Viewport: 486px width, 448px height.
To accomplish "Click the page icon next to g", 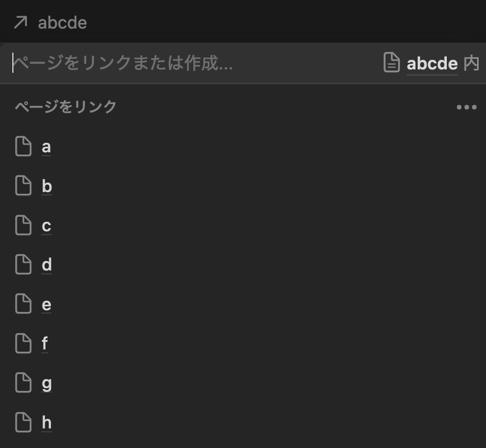I will [24, 382].
